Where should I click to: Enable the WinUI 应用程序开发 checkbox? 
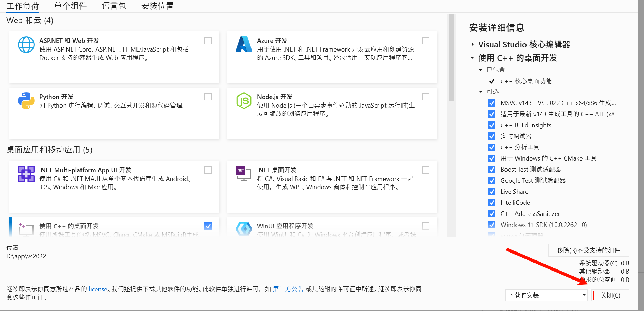426,226
